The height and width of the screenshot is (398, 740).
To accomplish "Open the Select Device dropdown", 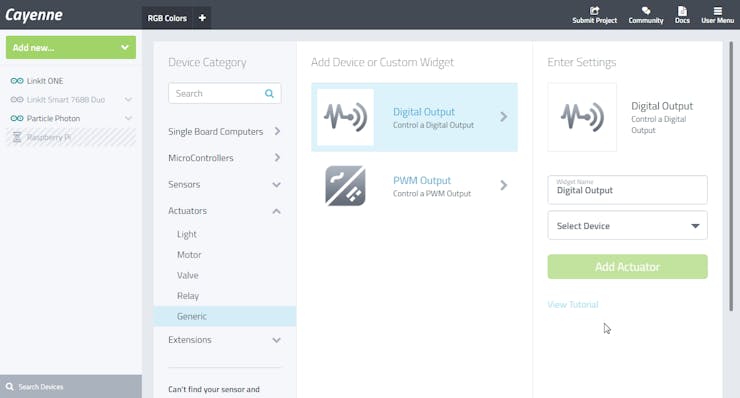I will tap(627, 226).
